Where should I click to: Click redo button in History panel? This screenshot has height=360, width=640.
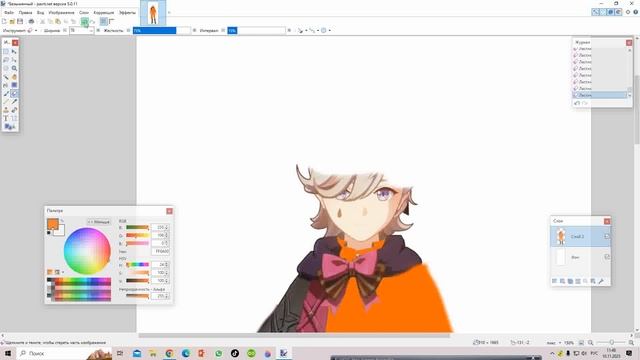[x=585, y=103]
